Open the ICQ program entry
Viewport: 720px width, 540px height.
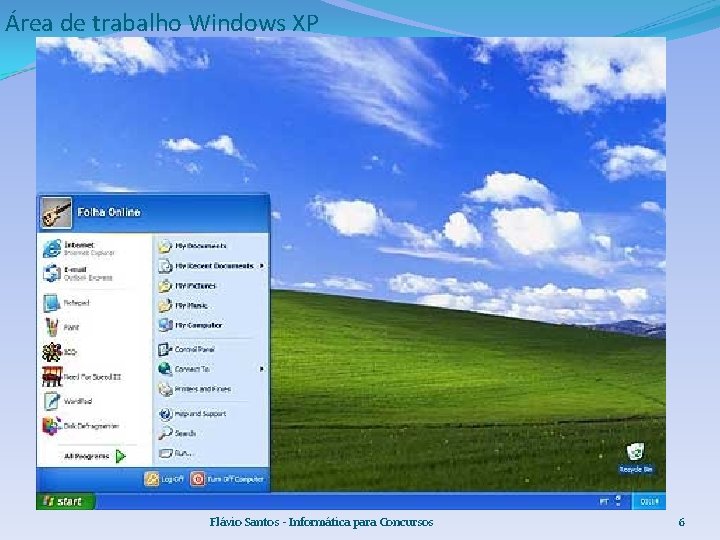60,352
